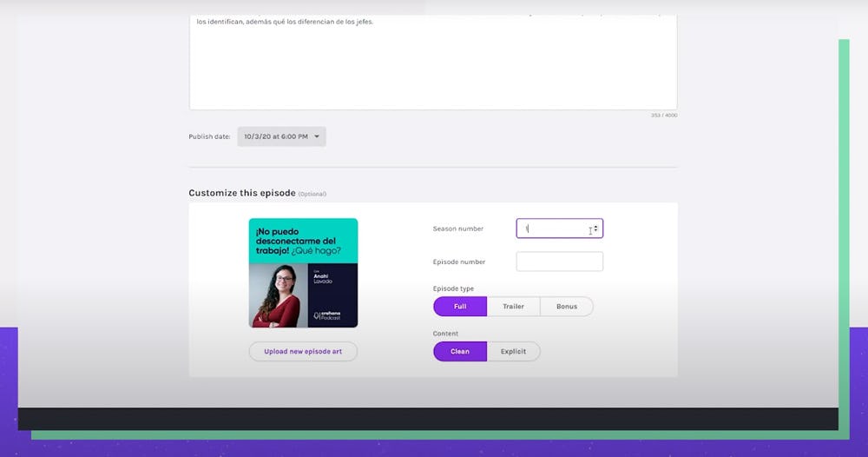
Task: Click the Customize this episode heading
Action: click(x=242, y=193)
